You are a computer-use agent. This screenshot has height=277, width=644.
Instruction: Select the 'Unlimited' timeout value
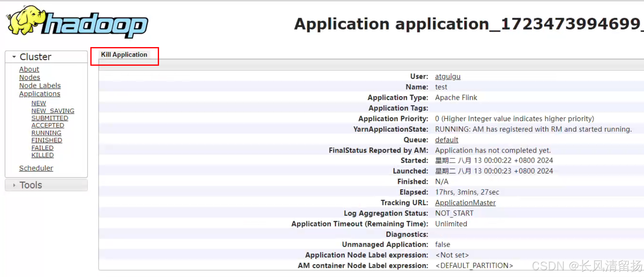[451, 224]
